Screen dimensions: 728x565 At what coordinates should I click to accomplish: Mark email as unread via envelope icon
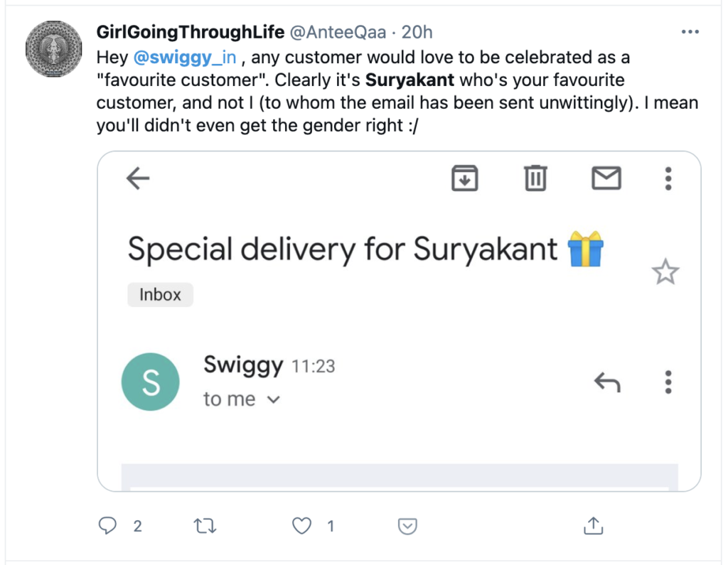click(x=606, y=178)
